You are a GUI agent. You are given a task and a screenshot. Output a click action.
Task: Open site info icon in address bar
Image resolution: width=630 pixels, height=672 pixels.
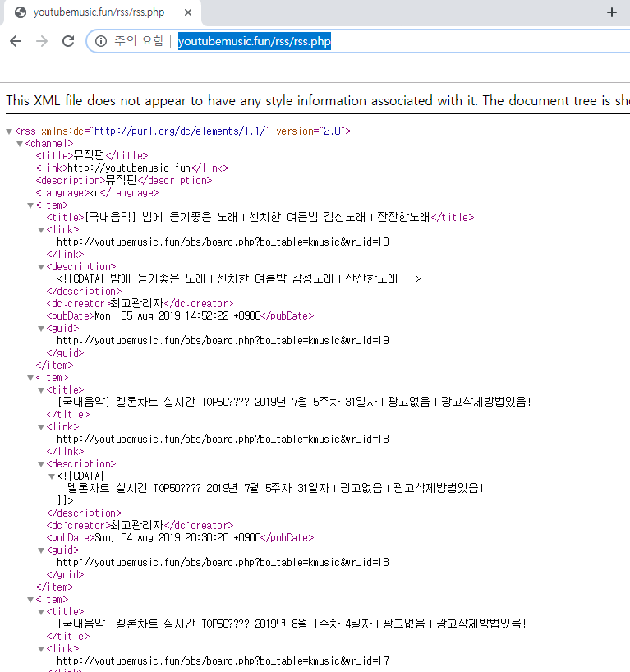[101, 41]
